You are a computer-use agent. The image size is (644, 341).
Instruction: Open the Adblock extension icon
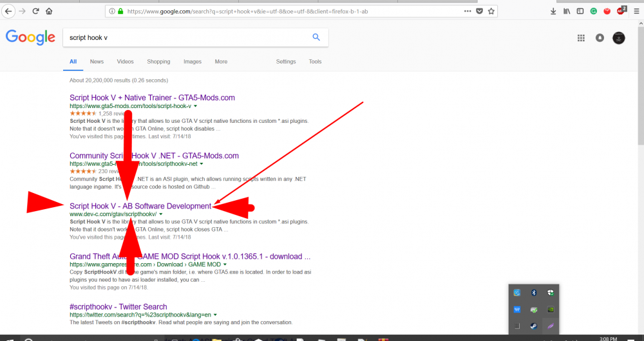coord(621,11)
